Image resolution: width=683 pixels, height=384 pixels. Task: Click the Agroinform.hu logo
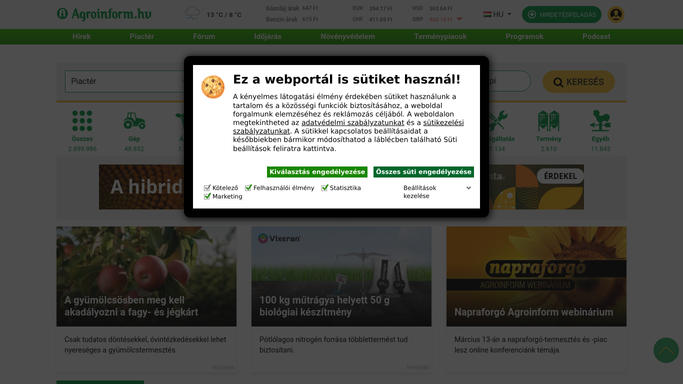(104, 14)
